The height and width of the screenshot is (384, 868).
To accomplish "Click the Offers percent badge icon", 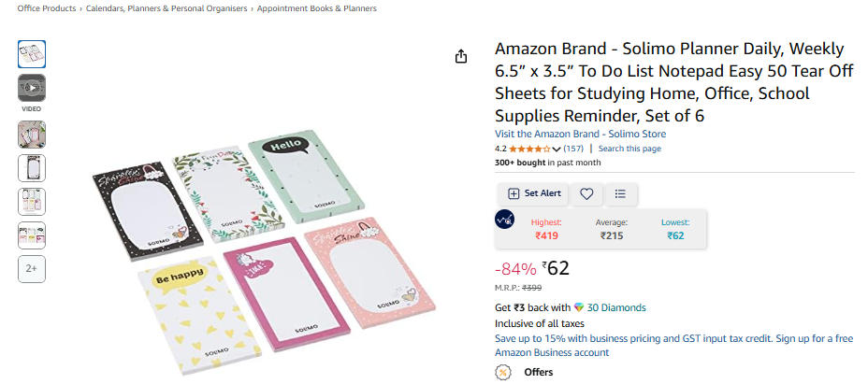I will tap(503, 372).
